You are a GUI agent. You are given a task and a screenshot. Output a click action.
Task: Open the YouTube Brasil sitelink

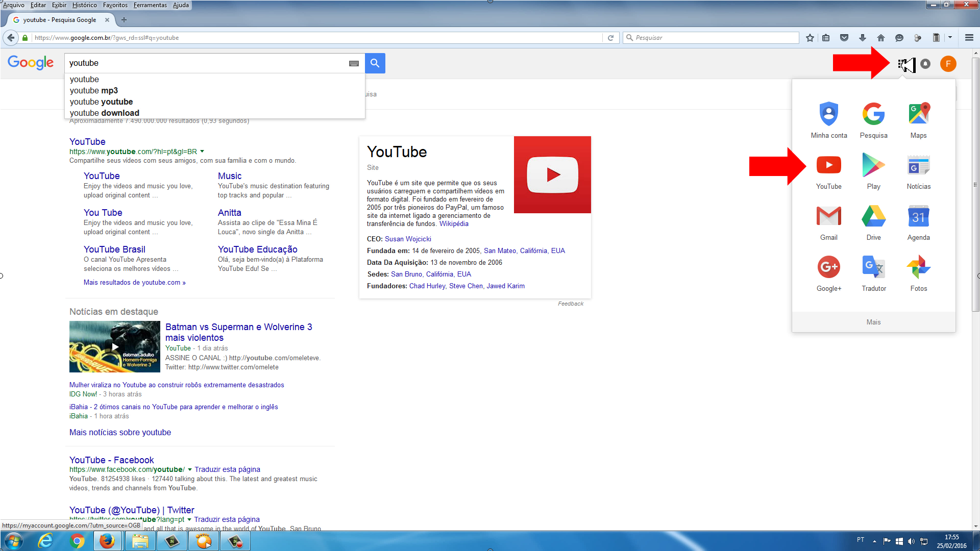point(114,249)
